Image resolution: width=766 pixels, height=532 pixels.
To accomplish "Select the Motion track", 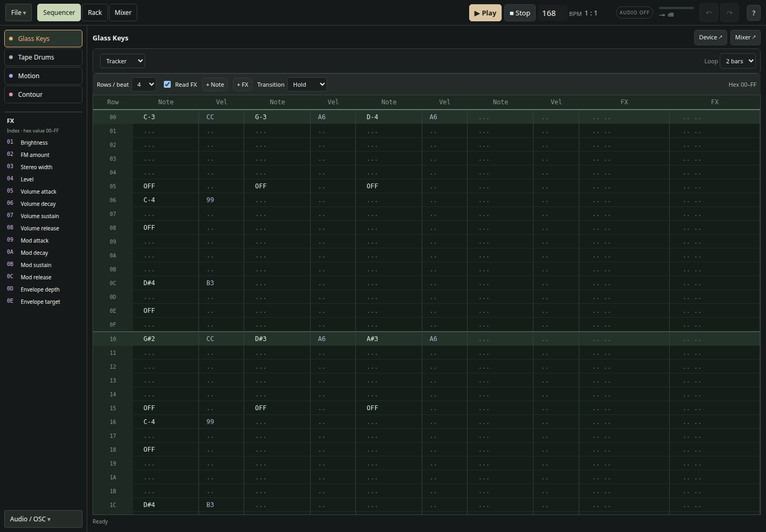I will [43, 76].
